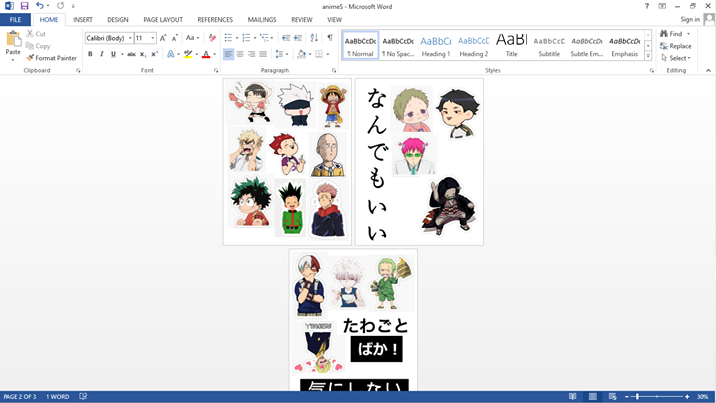The height and width of the screenshot is (403, 716).
Task: Switch to Read Mode view in status bar
Action: pyautogui.click(x=572, y=397)
